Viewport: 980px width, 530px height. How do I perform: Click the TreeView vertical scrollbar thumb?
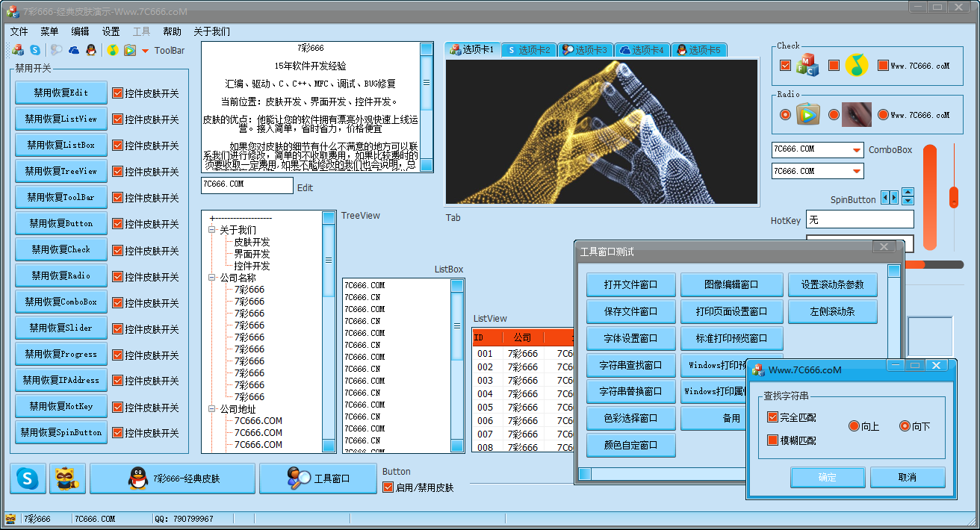click(x=329, y=260)
